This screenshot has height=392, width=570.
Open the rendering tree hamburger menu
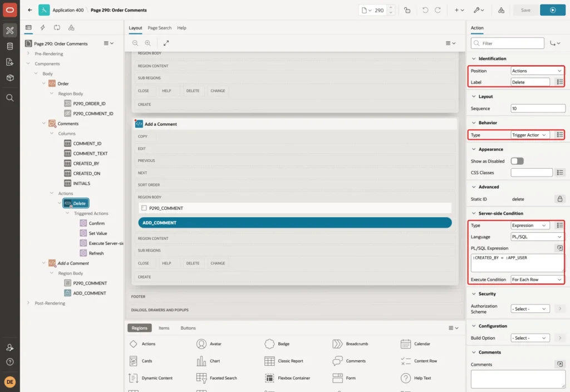[x=109, y=43]
